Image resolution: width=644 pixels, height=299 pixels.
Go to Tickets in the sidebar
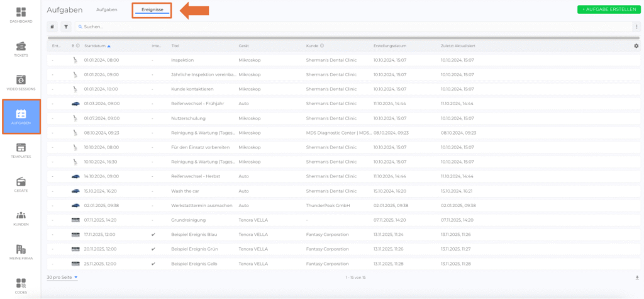tap(21, 49)
